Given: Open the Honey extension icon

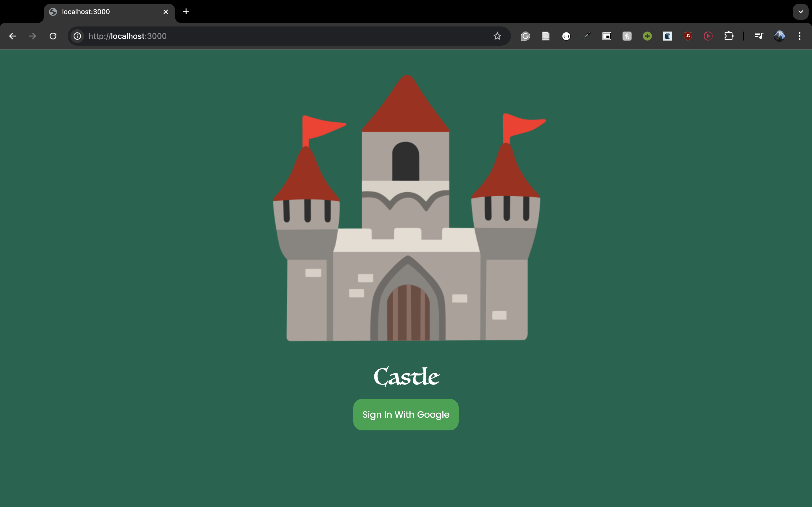Looking at the screenshot, I should [627, 36].
